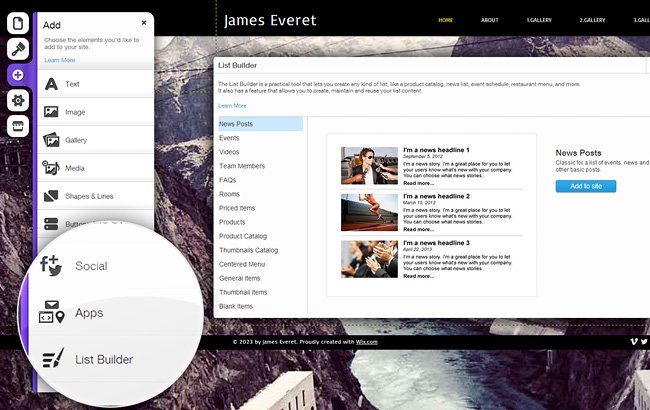
Task: Click the 'I'm a news headline 2' title
Action: pyautogui.click(x=436, y=197)
